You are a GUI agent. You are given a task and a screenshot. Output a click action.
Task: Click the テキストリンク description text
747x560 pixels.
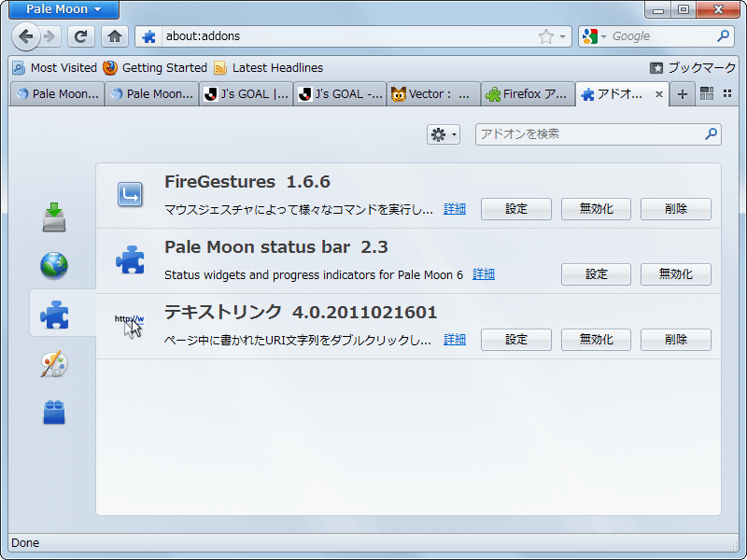[298, 340]
